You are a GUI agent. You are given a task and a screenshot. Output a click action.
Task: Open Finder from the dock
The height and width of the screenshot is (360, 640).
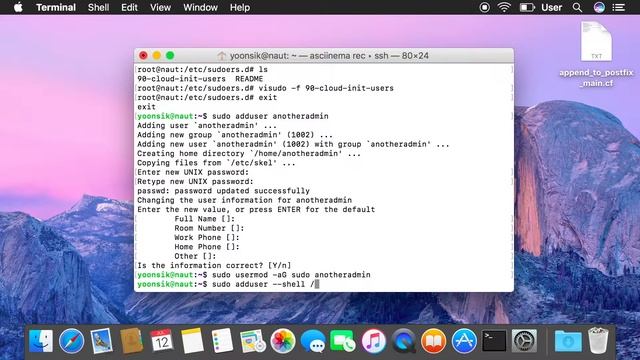(41, 340)
